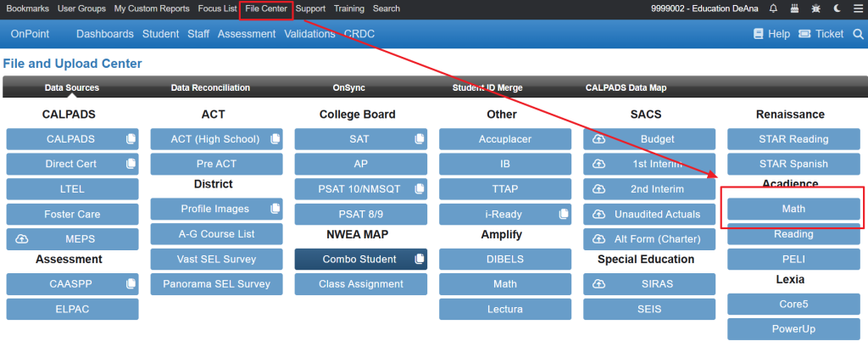Expand the Assessment navigation menu
This screenshot has height=347, width=868.
(x=247, y=34)
